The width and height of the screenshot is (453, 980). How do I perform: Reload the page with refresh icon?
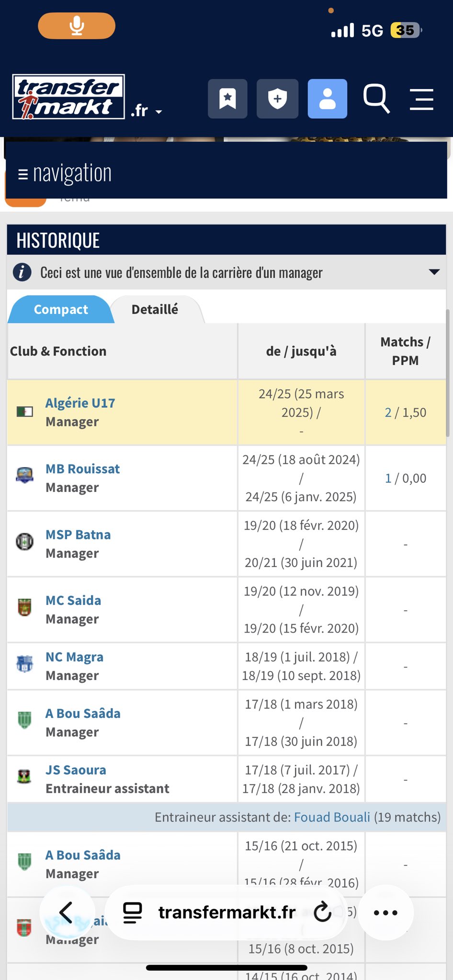click(323, 913)
